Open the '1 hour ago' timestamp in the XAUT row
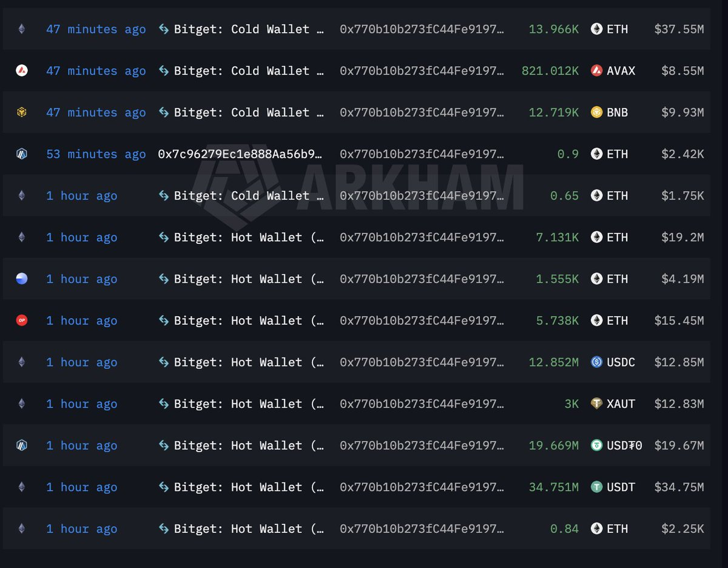728x568 pixels. tap(82, 404)
